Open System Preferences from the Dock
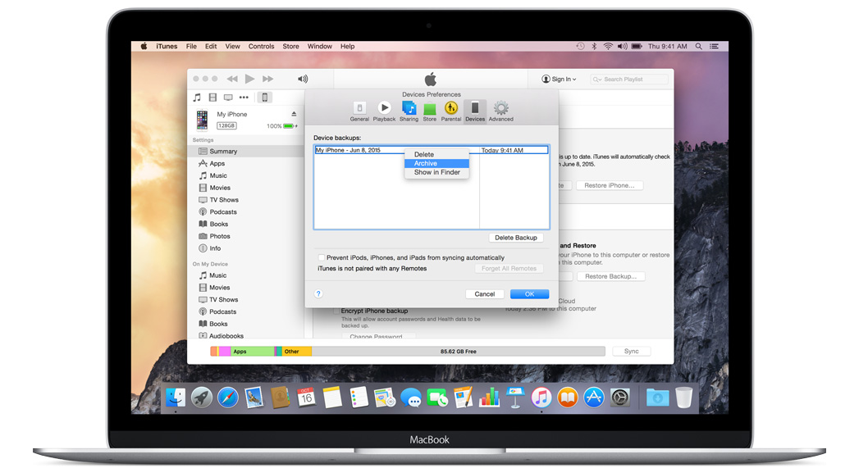The image size is (868, 468). coord(620,398)
